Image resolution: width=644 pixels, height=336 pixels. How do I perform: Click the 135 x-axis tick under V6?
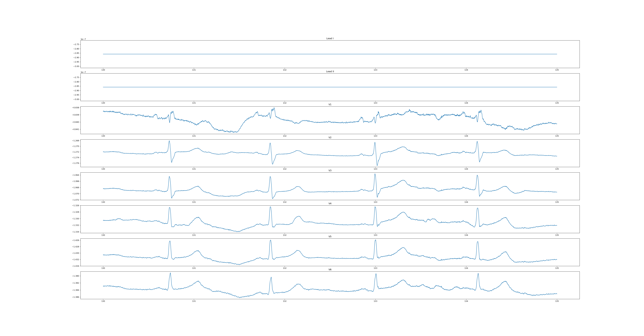pyautogui.click(x=557, y=301)
